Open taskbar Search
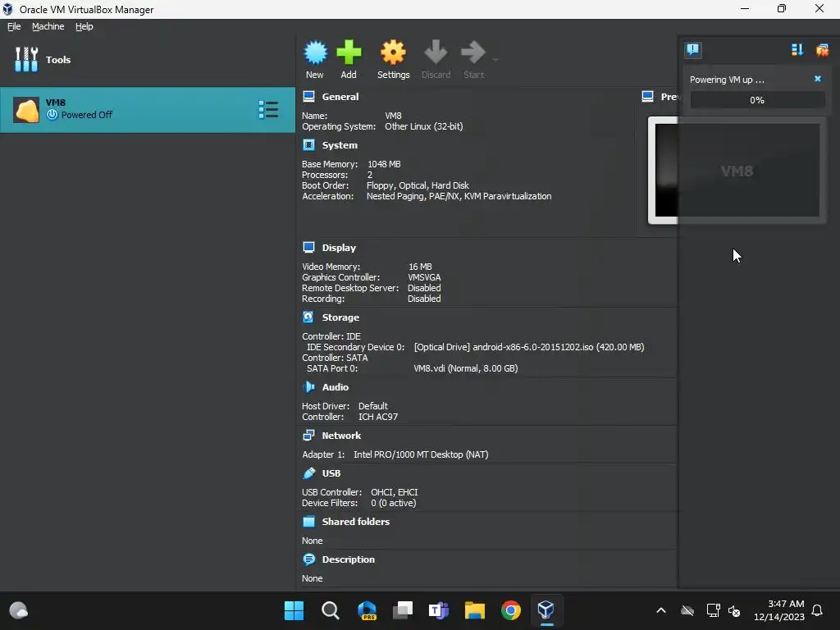The image size is (840, 630). tap(330, 610)
